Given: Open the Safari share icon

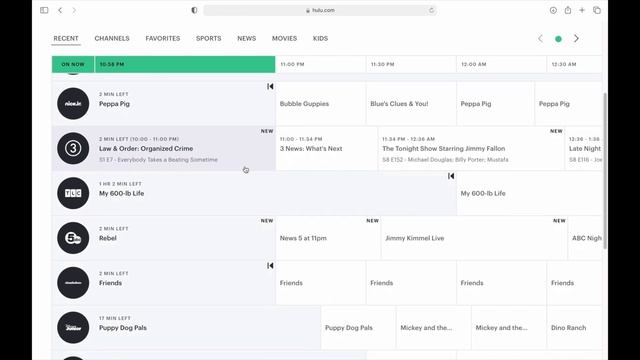Looking at the screenshot, I should point(568,10).
